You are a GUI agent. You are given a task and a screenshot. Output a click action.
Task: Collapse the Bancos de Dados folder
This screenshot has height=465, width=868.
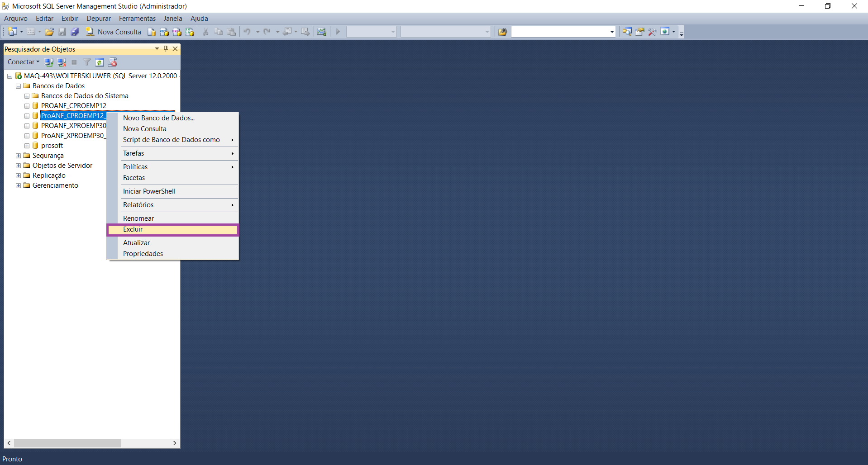coord(18,86)
